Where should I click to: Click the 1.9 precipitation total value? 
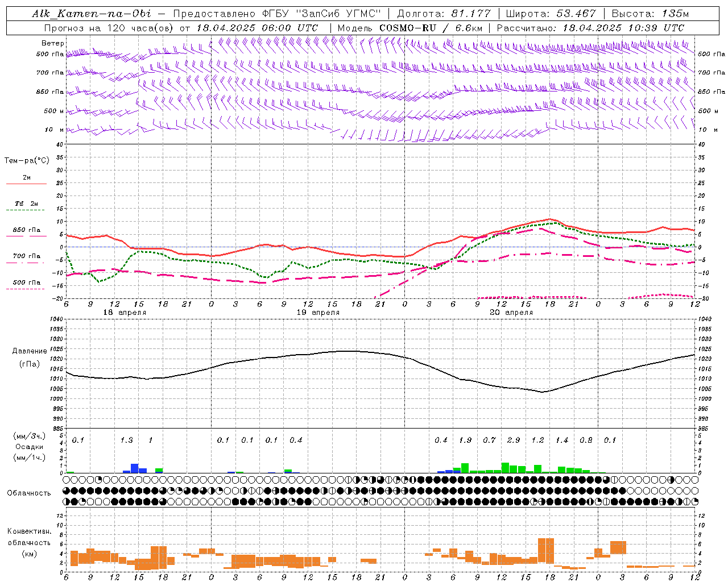(465, 440)
